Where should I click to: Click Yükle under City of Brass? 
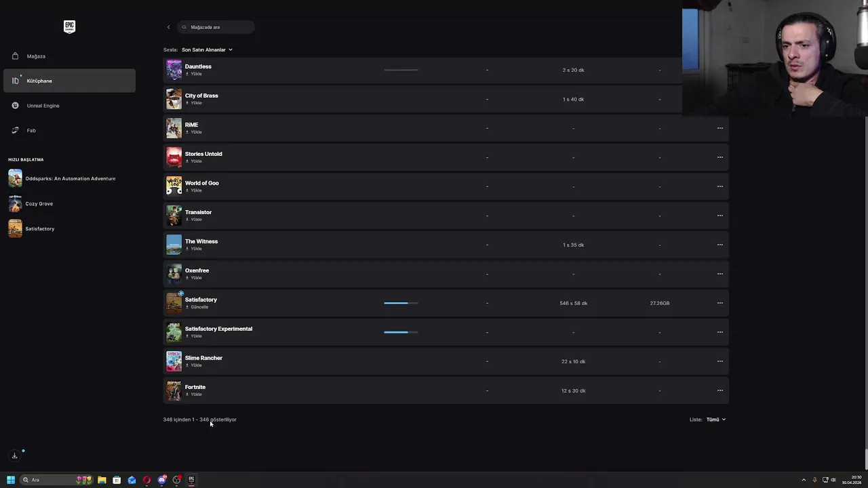[x=194, y=103]
